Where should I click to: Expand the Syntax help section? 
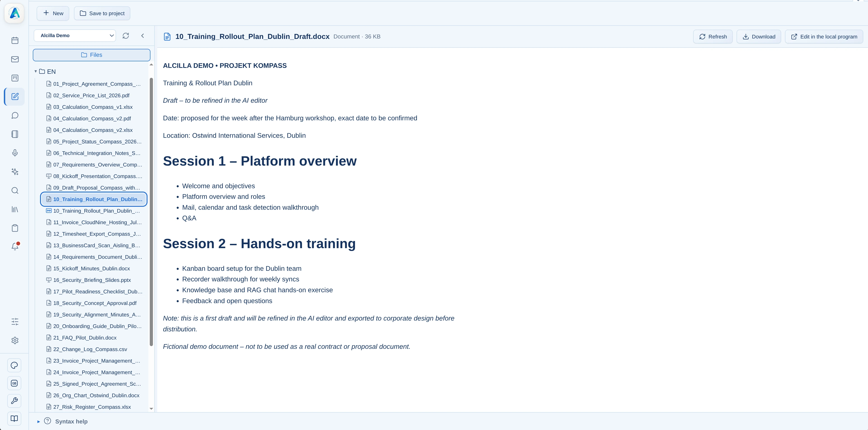coord(38,422)
